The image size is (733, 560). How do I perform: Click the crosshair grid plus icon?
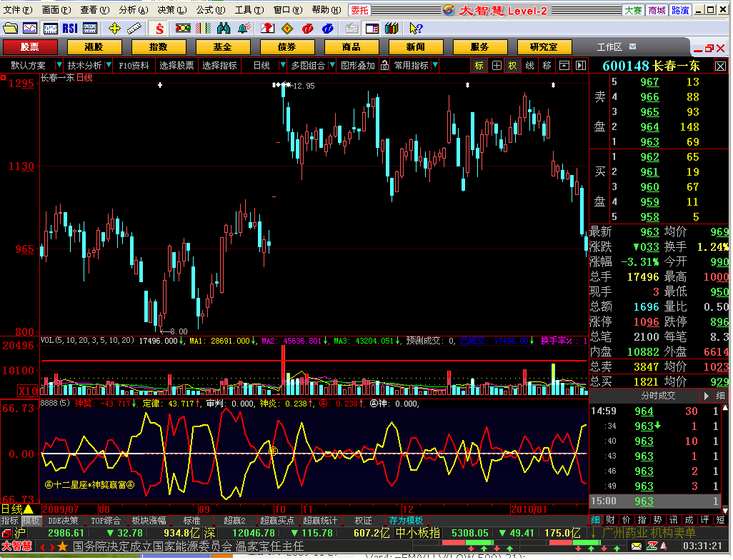coord(497,66)
